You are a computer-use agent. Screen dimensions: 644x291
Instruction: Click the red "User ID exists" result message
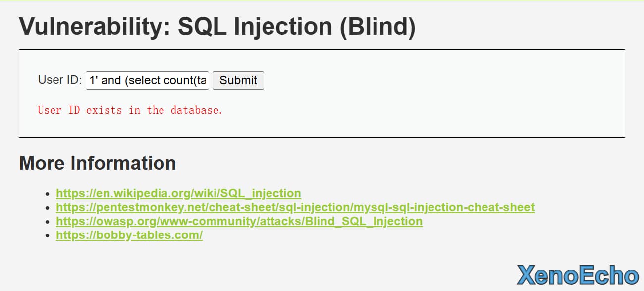(x=130, y=110)
